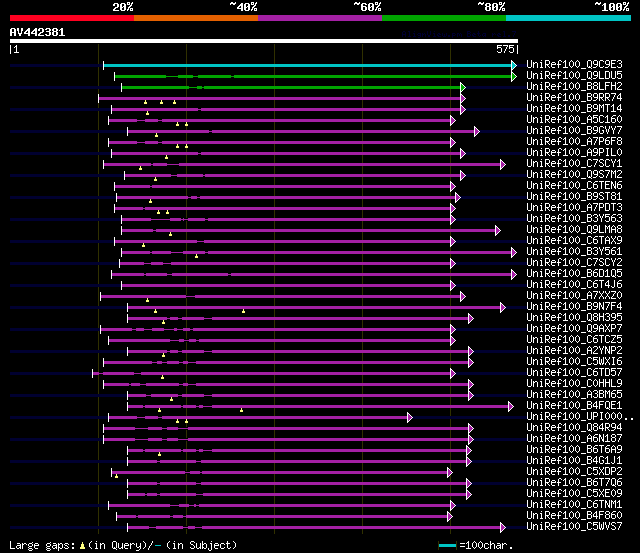The image size is (640, 553).
Task: Click the arrowhead ending the UPI000 alignment
Action: (410, 417)
